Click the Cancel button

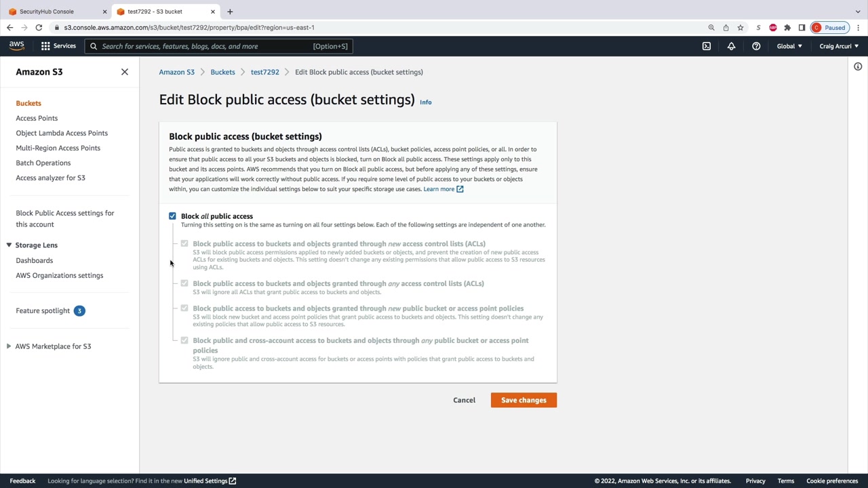tap(465, 400)
